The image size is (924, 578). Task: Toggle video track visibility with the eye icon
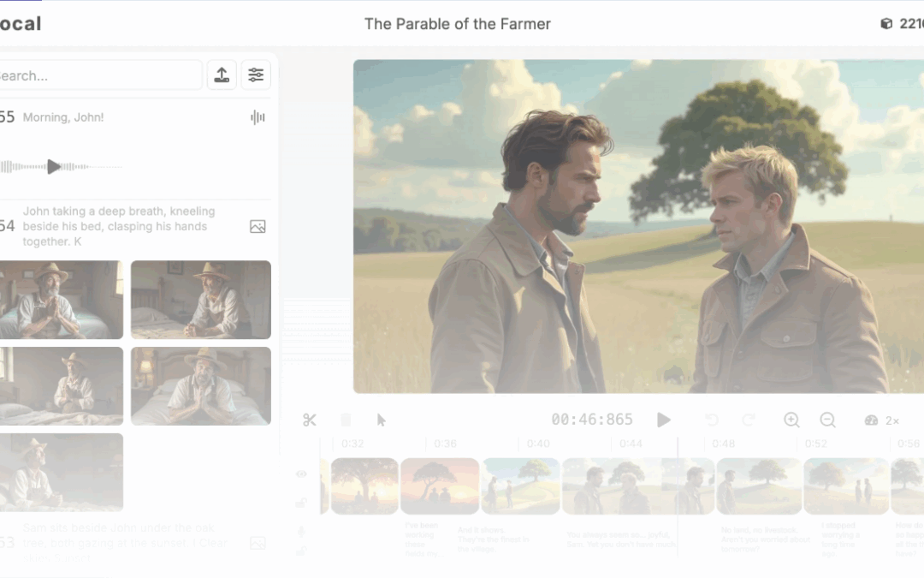tap(301, 474)
